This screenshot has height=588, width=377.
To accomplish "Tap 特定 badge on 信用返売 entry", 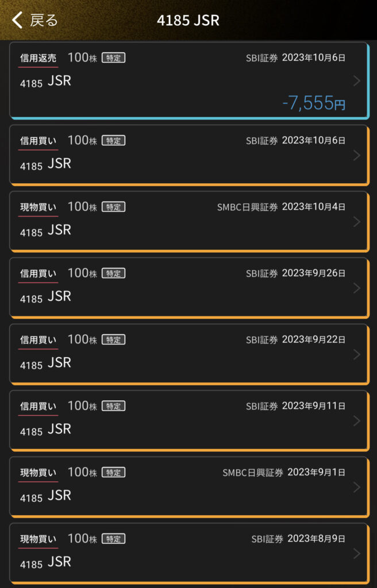I will (x=113, y=57).
